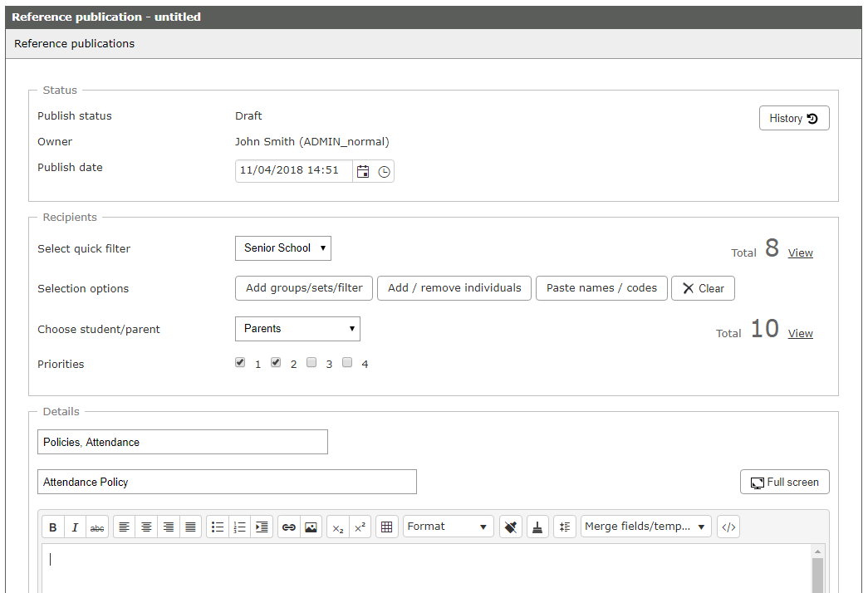Insert a table into the content
The width and height of the screenshot is (868, 593).
click(x=386, y=526)
